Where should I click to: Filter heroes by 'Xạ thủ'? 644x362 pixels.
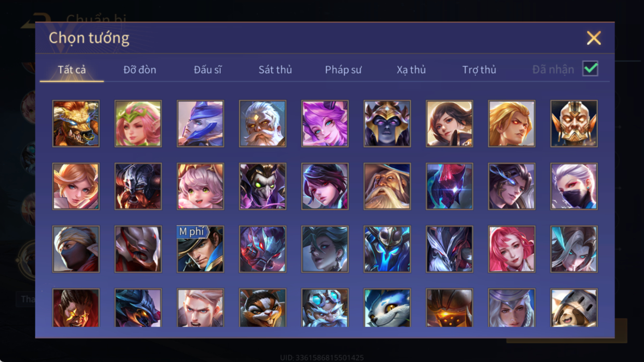(x=411, y=70)
